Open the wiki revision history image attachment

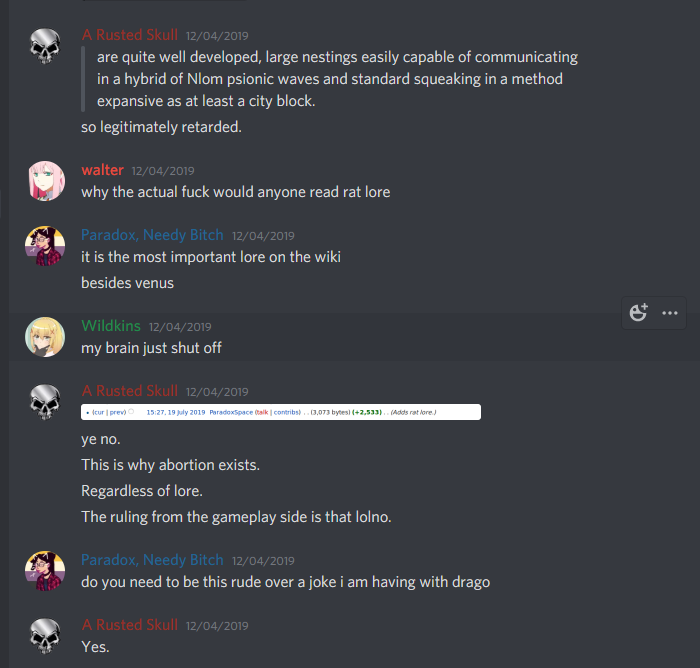coord(281,412)
